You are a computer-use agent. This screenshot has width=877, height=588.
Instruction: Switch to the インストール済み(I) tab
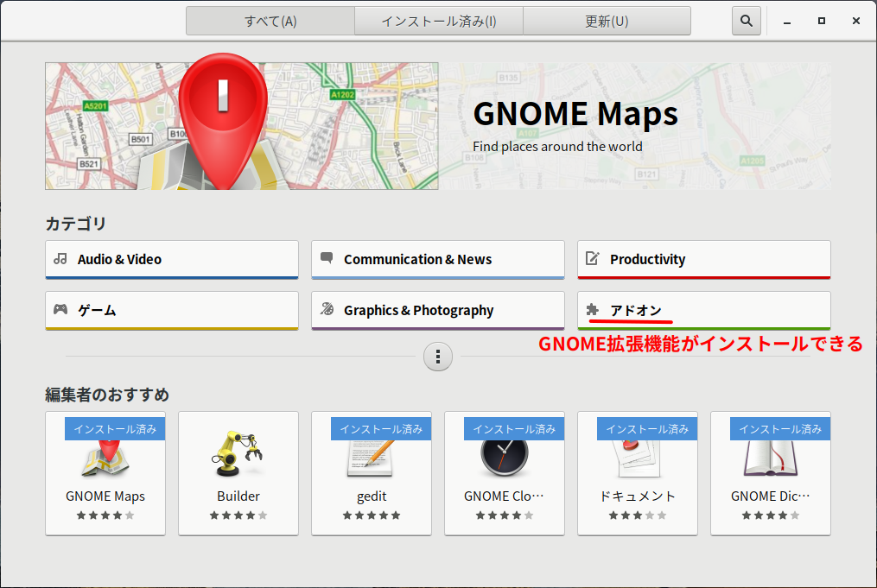click(439, 22)
